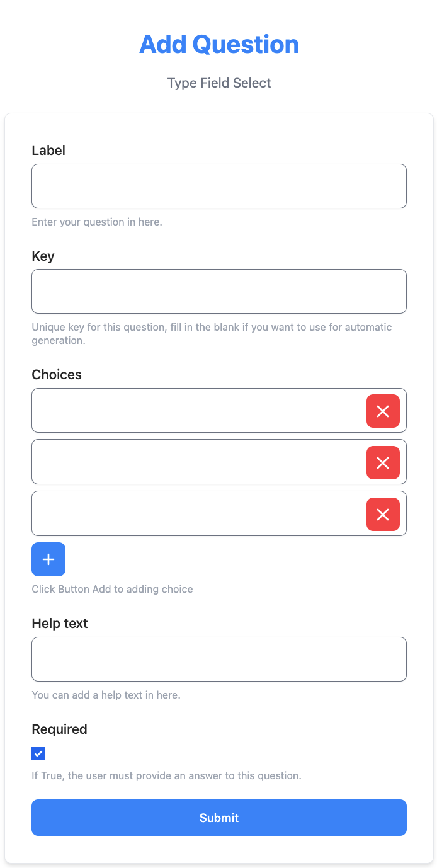Click the "Choices" section caption
The image size is (437, 868).
(x=57, y=374)
